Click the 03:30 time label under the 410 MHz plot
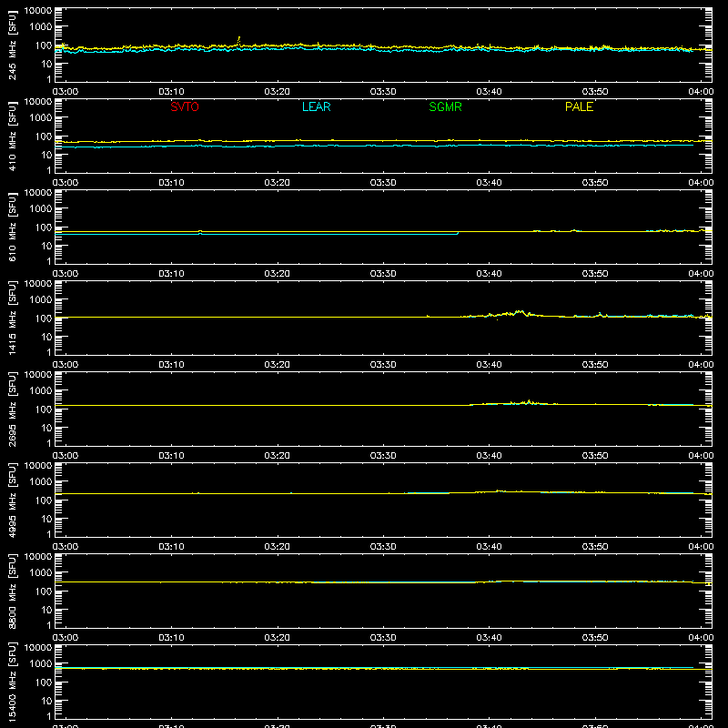 click(x=383, y=183)
